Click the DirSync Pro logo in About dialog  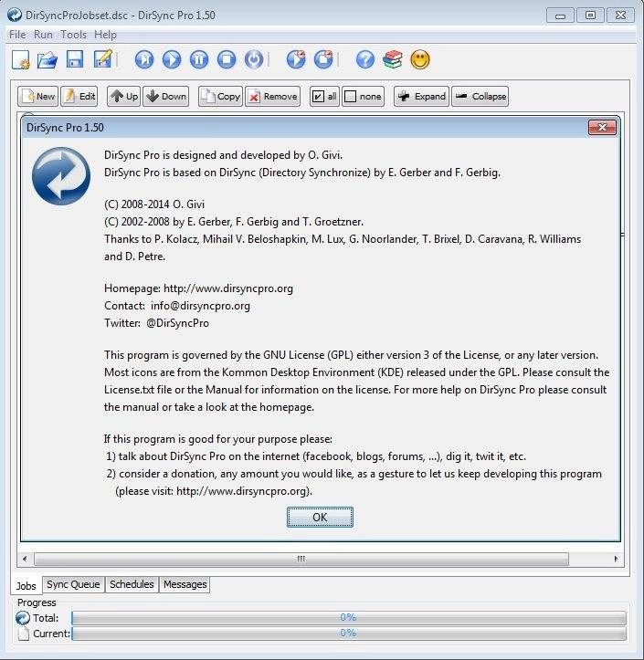click(61, 176)
